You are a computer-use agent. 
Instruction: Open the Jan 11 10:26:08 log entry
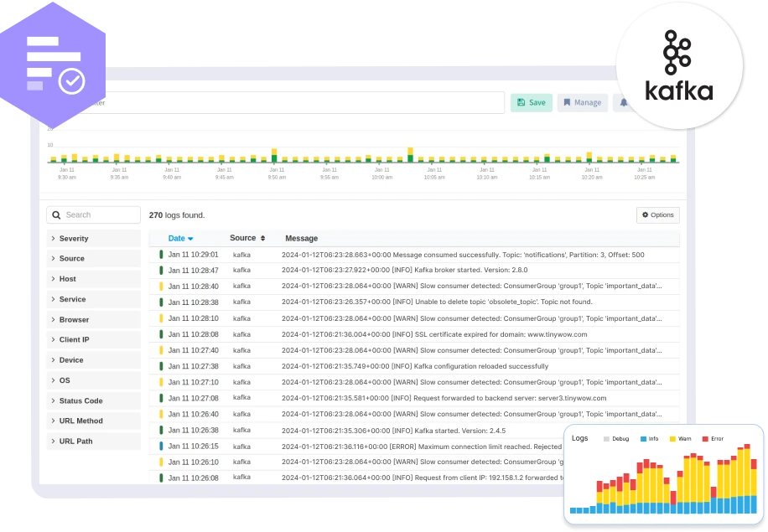point(356,478)
